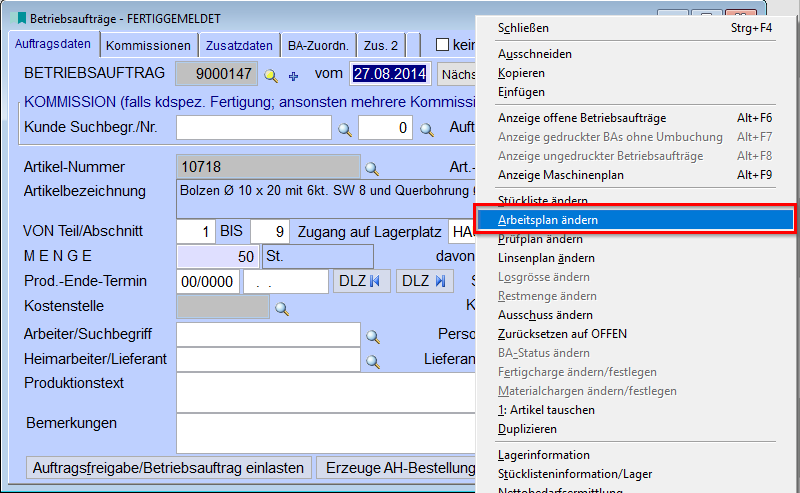Click inside the Produktionstext box
Viewport: 800px width, 493px height.
[x=326, y=392]
